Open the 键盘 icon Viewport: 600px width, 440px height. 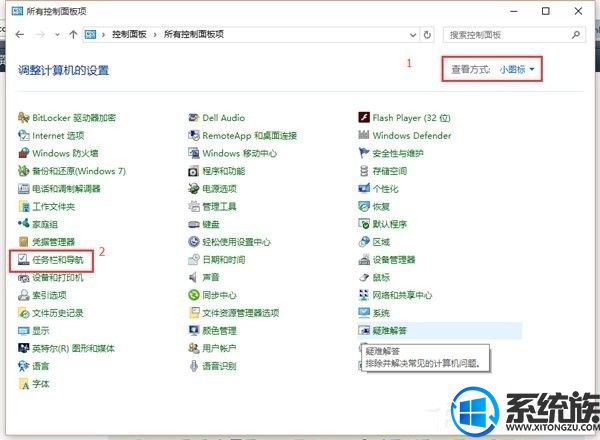[194, 224]
